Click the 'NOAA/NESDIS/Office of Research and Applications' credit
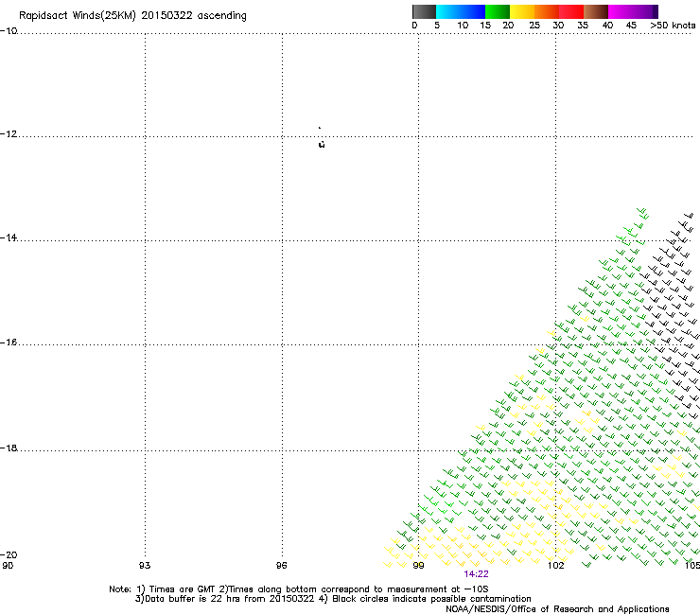 pyautogui.click(x=557, y=609)
